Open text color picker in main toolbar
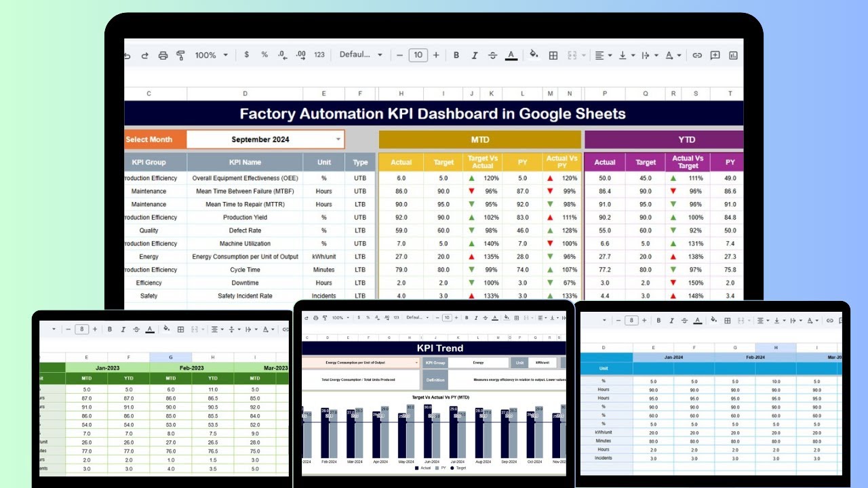 (511, 56)
